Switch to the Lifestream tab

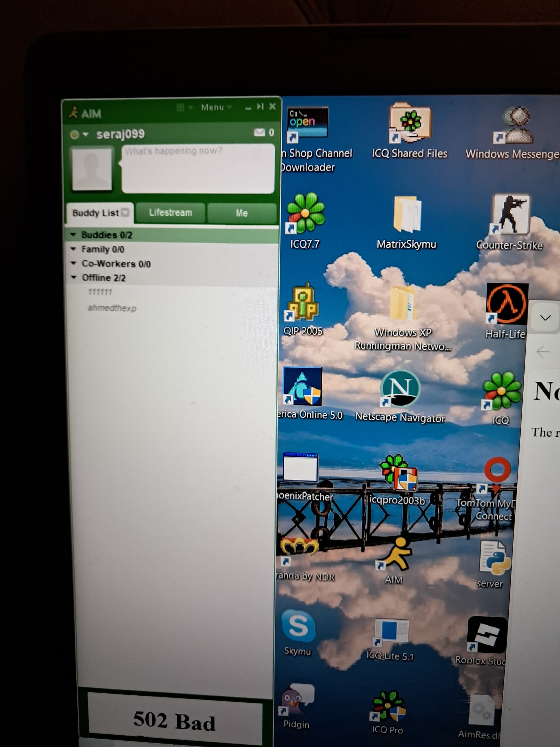(x=170, y=213)
